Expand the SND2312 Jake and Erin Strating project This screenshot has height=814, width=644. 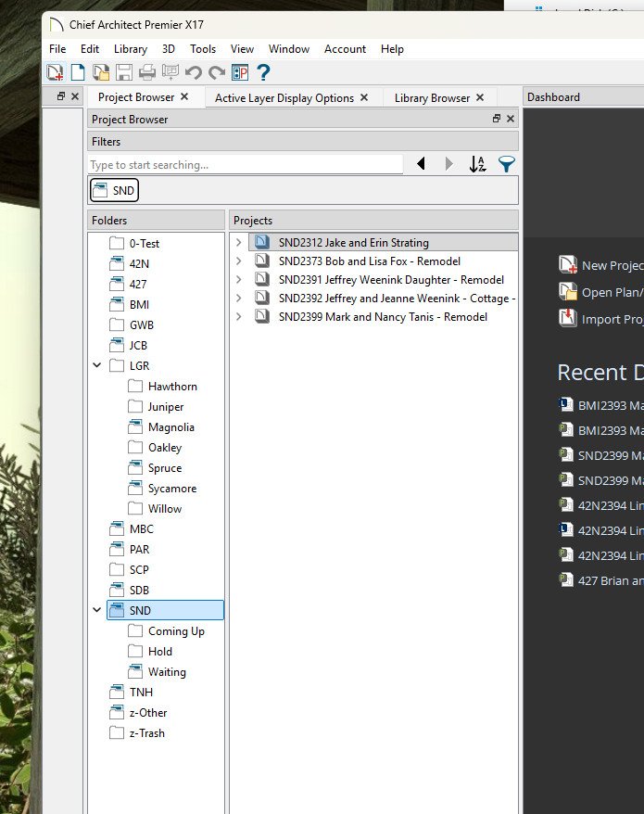click(x=239, y=243)
